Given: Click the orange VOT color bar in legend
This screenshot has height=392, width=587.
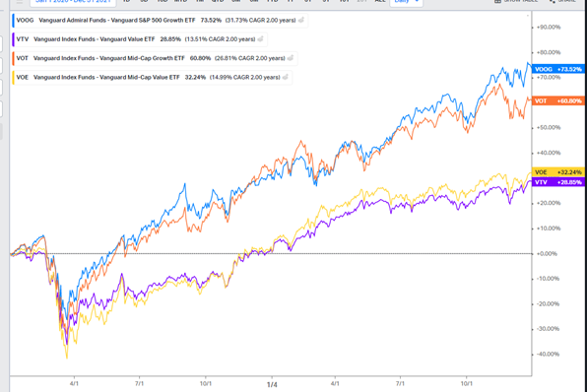Looking at the screenshot, I should coord(13,58).
